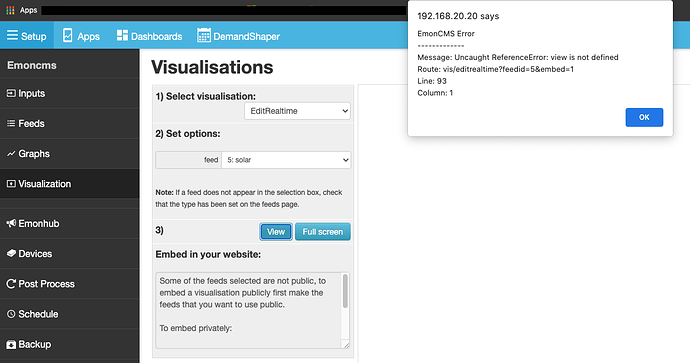Viewport: 690px width, 363px height.
Task: Click the '192.168.20.20 says' dialog title
Action: pos(458,16)
